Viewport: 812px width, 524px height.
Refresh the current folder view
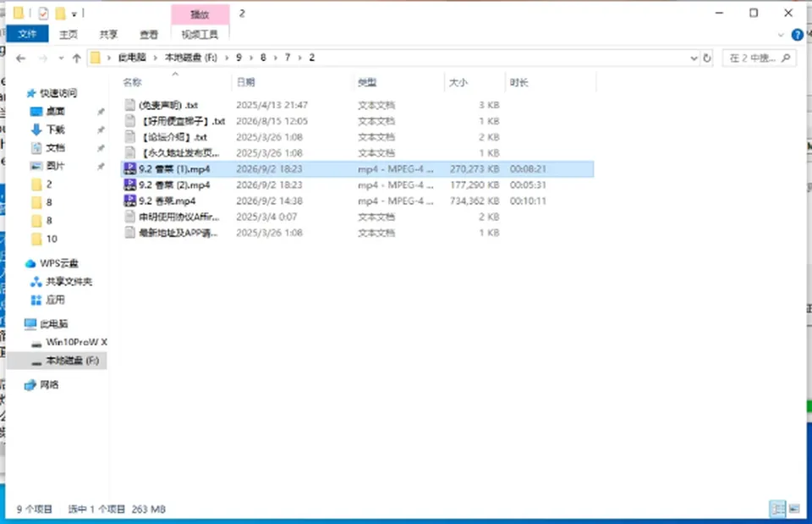click(x=707, y=58)
